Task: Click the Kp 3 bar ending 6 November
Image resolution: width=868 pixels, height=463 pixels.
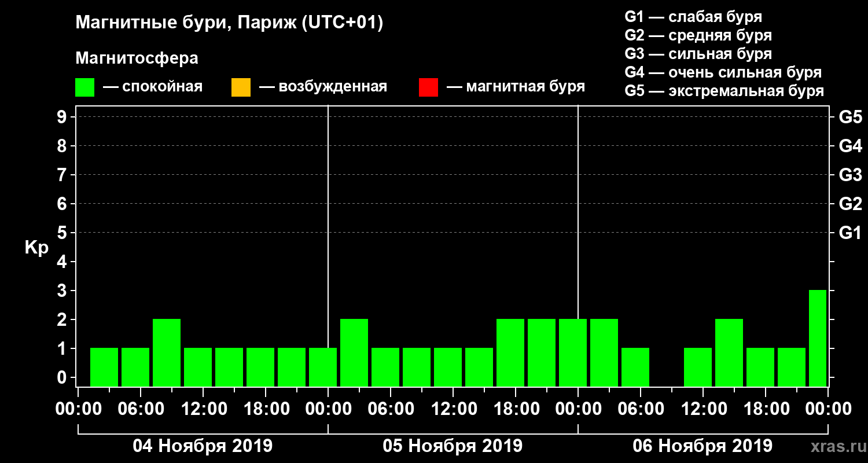Action: coord(818,338)
